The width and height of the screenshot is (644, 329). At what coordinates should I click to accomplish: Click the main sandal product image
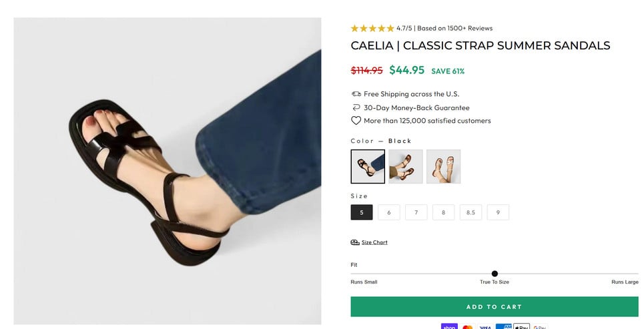[168, 171]
